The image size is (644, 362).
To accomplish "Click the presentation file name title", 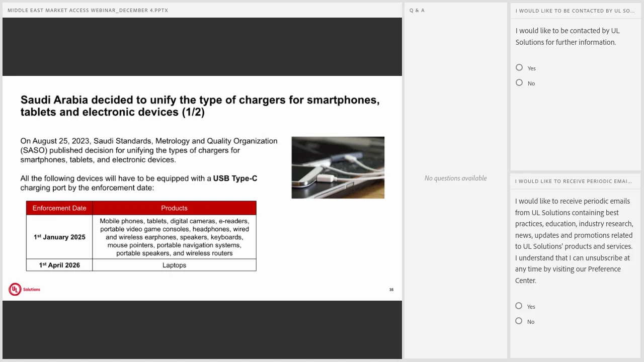I will point(88,11).
